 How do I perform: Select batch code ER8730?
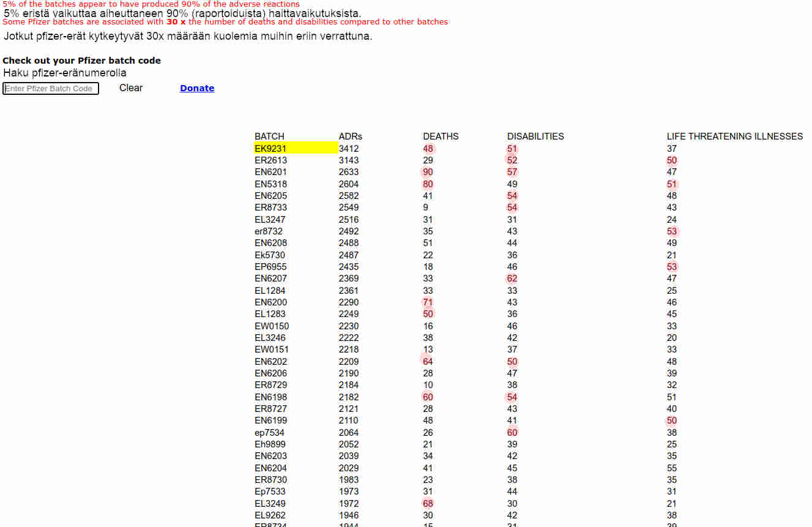click(x=270, y=480)
